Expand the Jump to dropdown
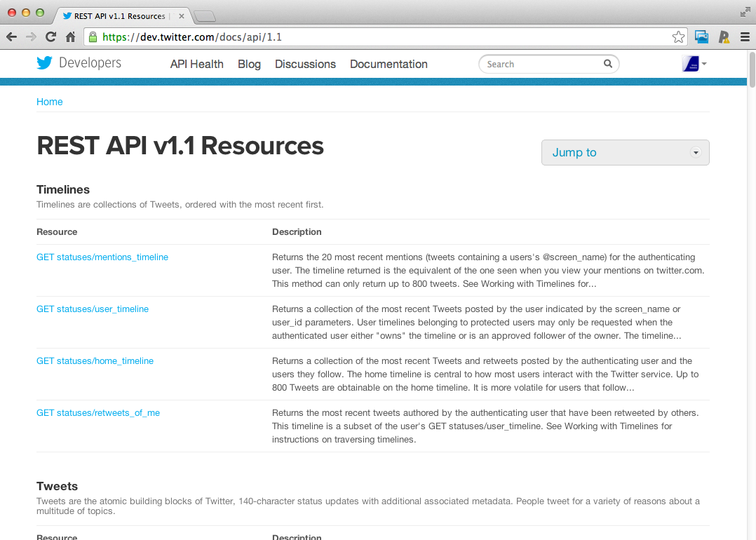Screen dimensions: 756x540 626,152
